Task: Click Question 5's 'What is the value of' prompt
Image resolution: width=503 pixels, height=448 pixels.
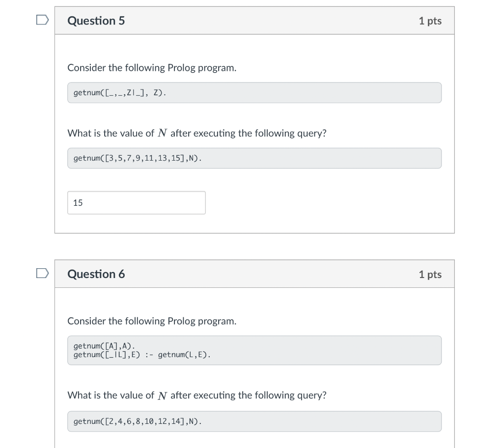Action: click(x=111, y=133)
